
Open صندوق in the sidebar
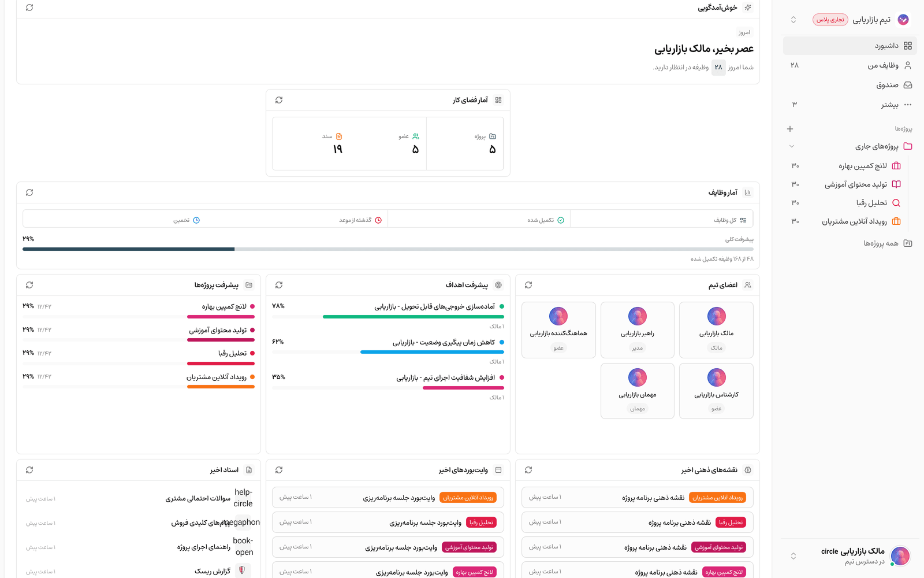click(x=850, y=85)
